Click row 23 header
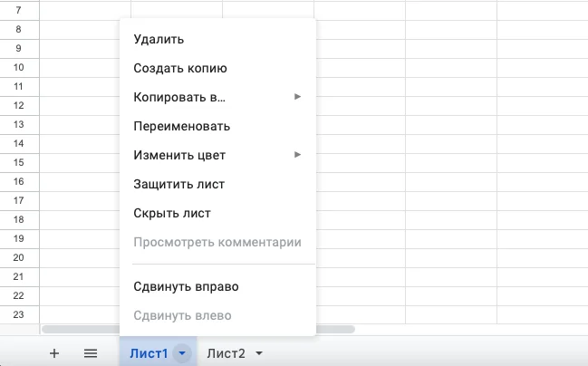588x366 pixels. tap(19, 314)
